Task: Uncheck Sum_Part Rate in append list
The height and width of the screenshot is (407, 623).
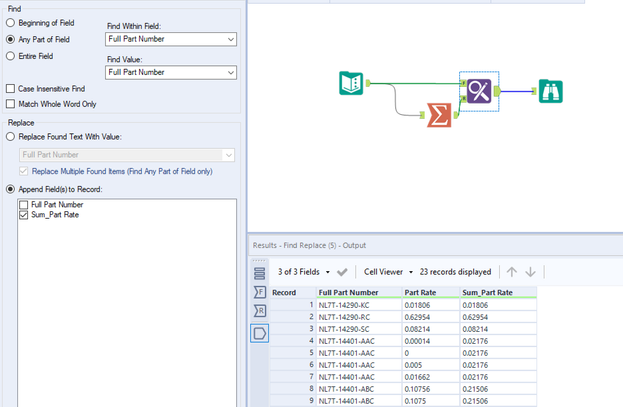Action: (x=24, y=215)
